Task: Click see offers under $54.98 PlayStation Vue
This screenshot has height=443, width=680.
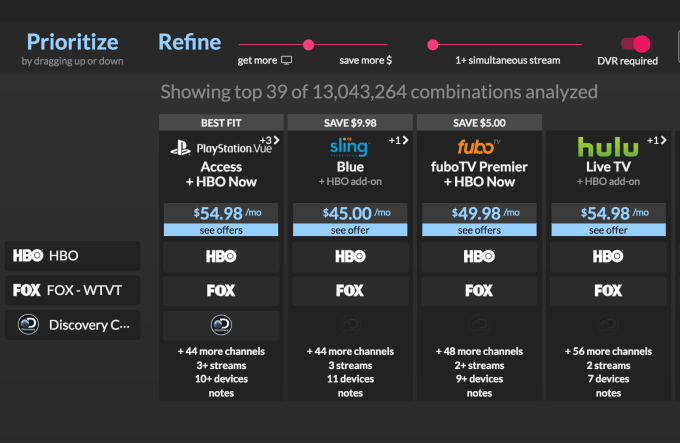Action: 221,230
